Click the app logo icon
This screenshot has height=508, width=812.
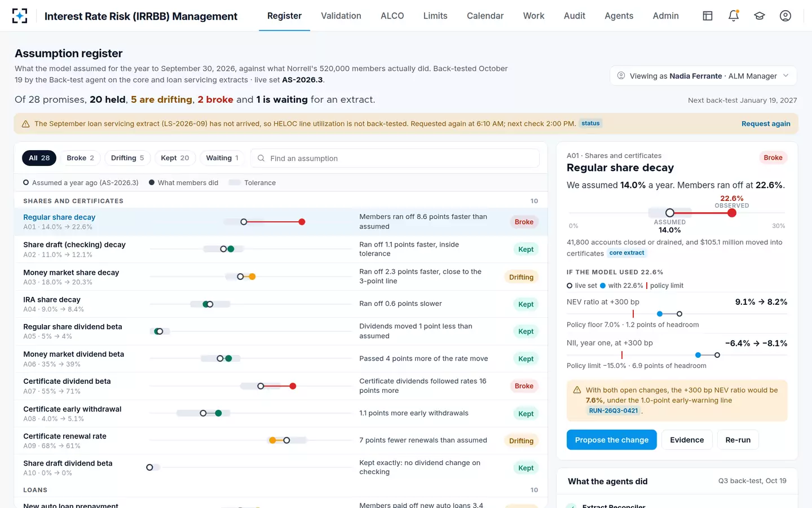pos(20,16)
